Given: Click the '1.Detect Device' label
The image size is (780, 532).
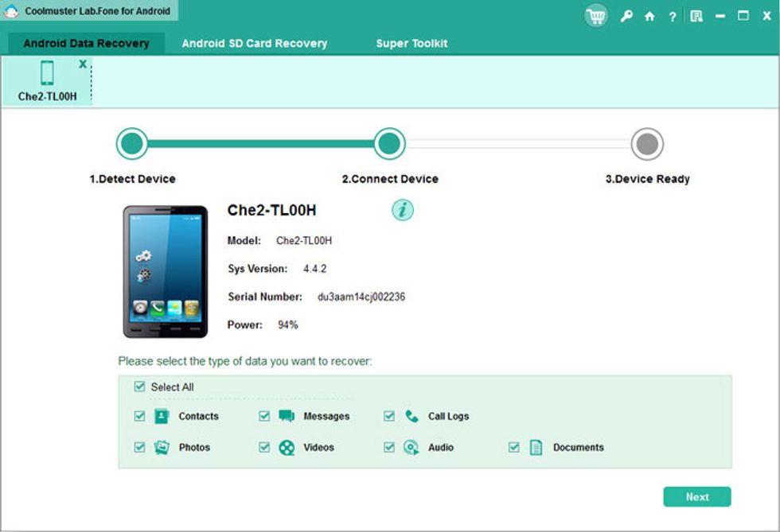Looking at the screenshot, I should coord(132,179).
